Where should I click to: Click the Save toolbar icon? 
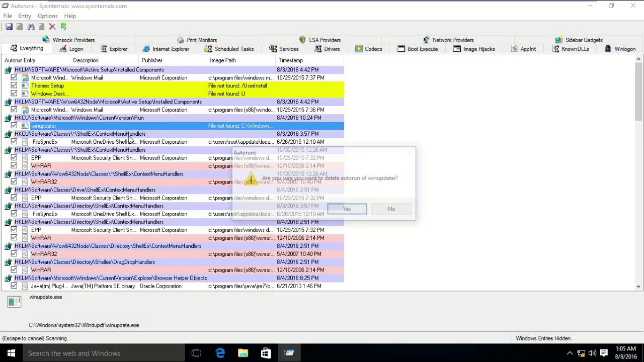(x=9, y=27)
